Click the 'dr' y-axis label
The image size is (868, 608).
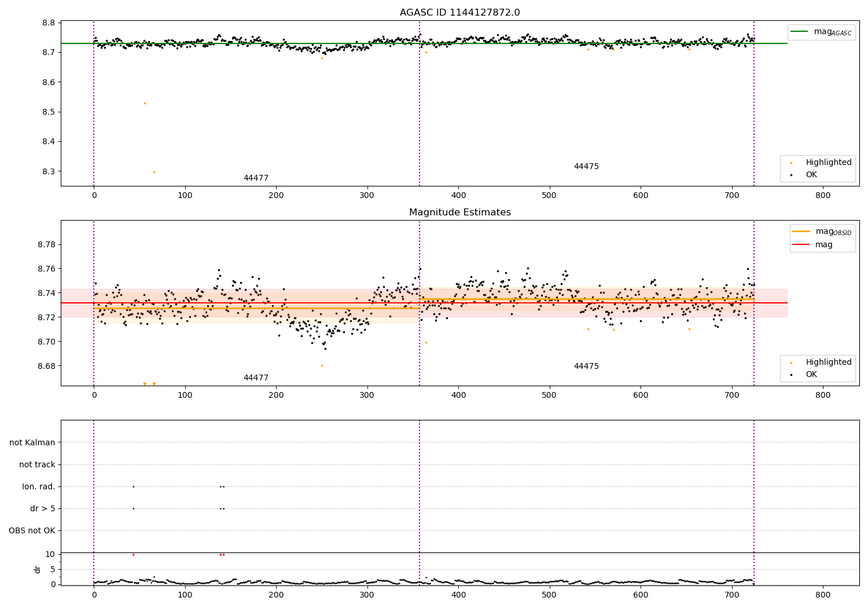[38, 569]
